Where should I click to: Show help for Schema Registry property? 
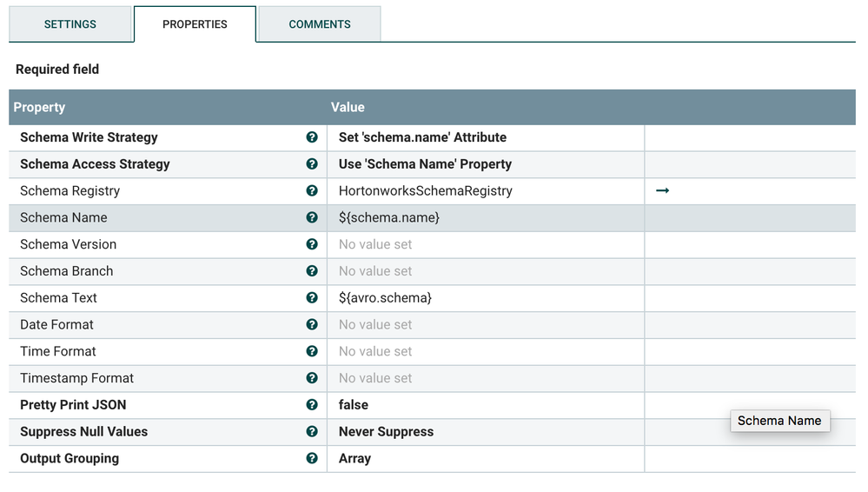[312, 191]
